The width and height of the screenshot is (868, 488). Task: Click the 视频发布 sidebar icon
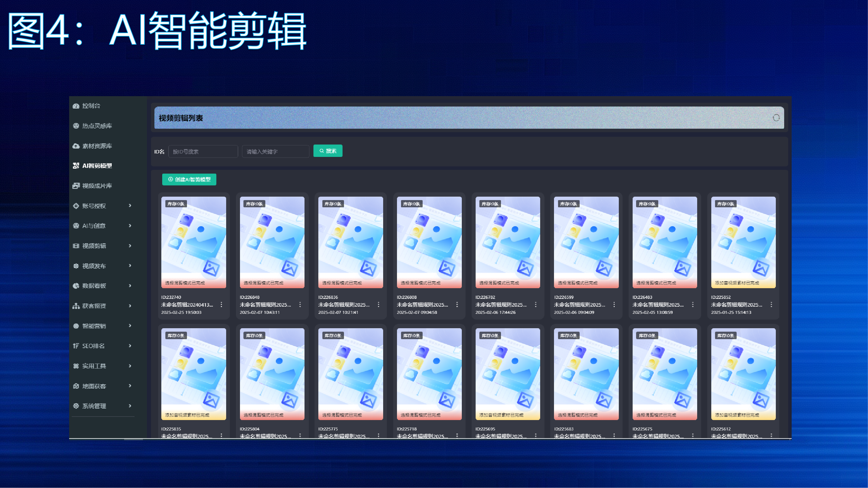(x=76, y=266)
